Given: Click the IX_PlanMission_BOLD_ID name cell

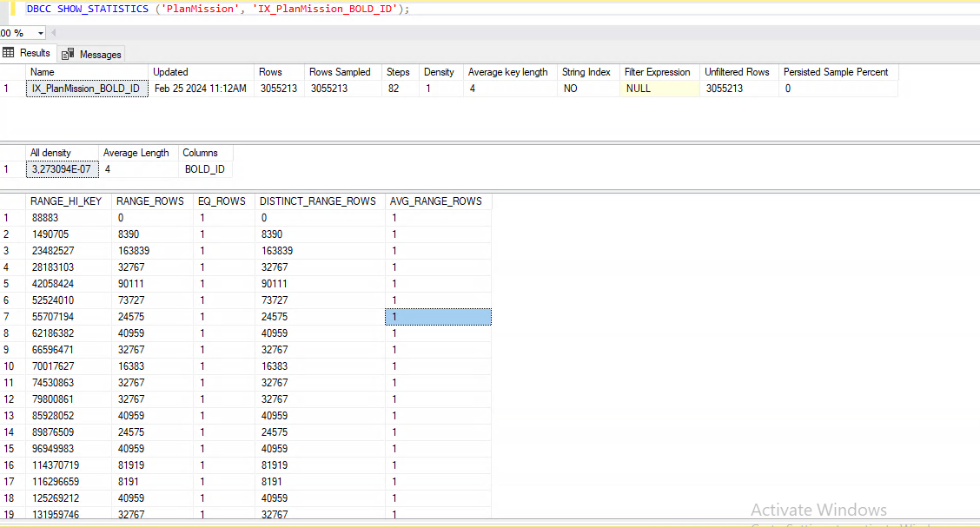Looking at the screenshot, I should (87, 89).
